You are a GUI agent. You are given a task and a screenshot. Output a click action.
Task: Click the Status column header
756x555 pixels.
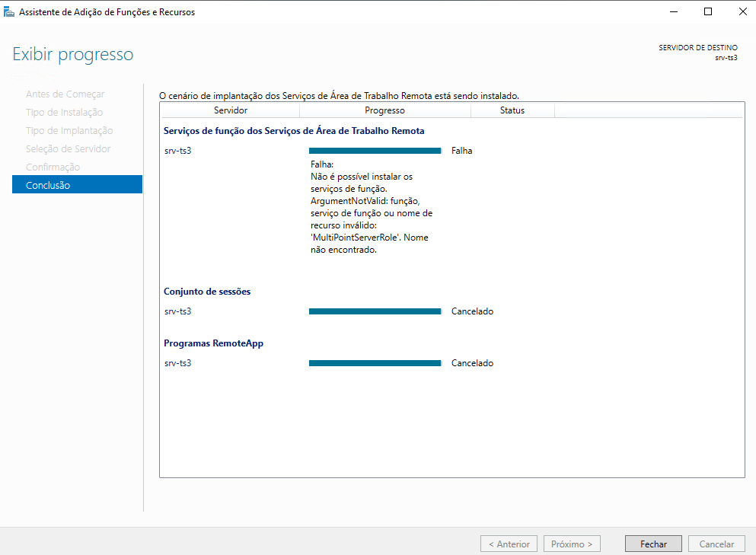pyautogui.click(x=512, y=110)
